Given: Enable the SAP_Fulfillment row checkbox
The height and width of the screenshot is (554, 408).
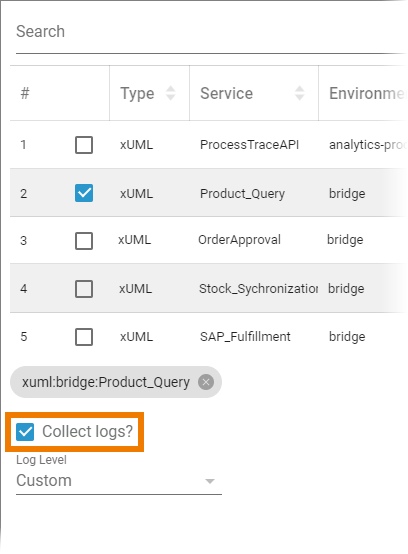Looking at the screenshot, I should coord(84,337).
